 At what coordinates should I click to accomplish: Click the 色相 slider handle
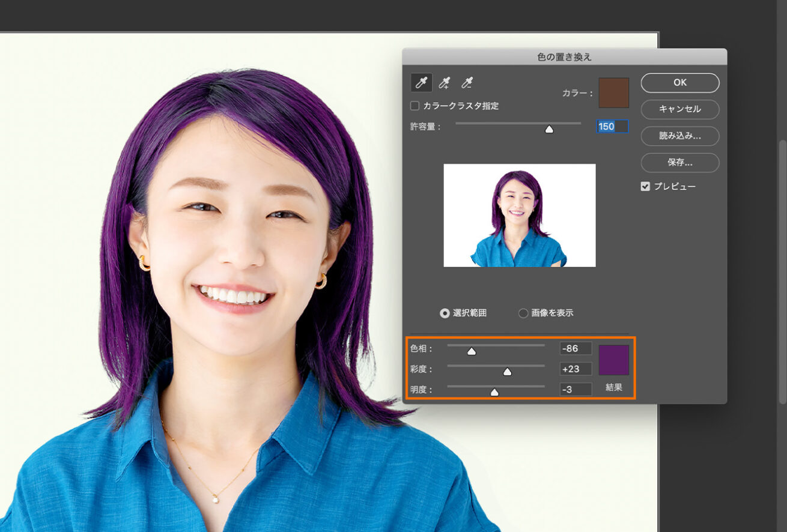pos(472,350)
